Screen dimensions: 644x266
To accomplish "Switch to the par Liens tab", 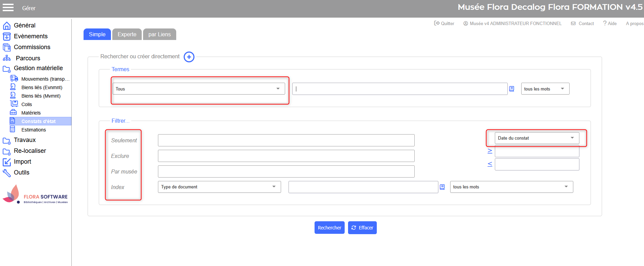I will coord(159,34).
